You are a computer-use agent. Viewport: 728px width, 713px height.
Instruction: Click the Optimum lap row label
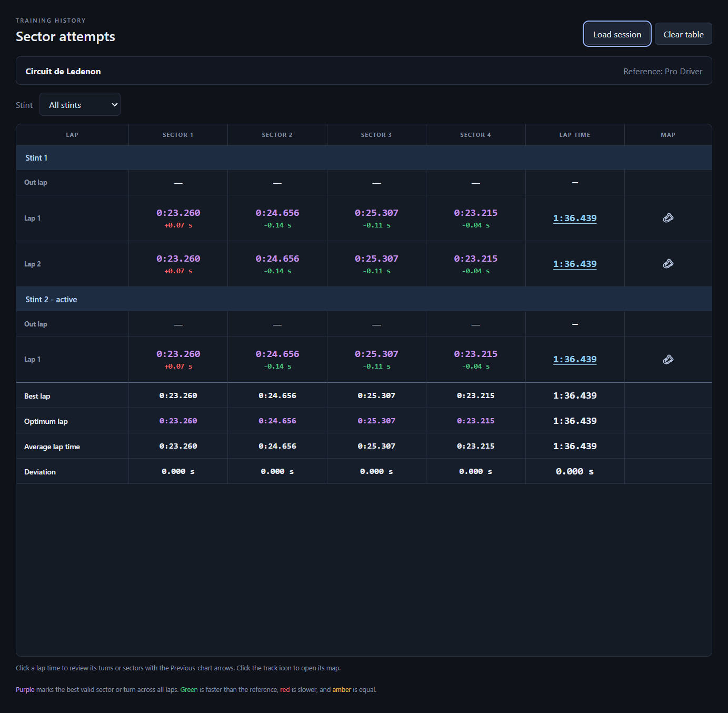[x=46, y=421]
